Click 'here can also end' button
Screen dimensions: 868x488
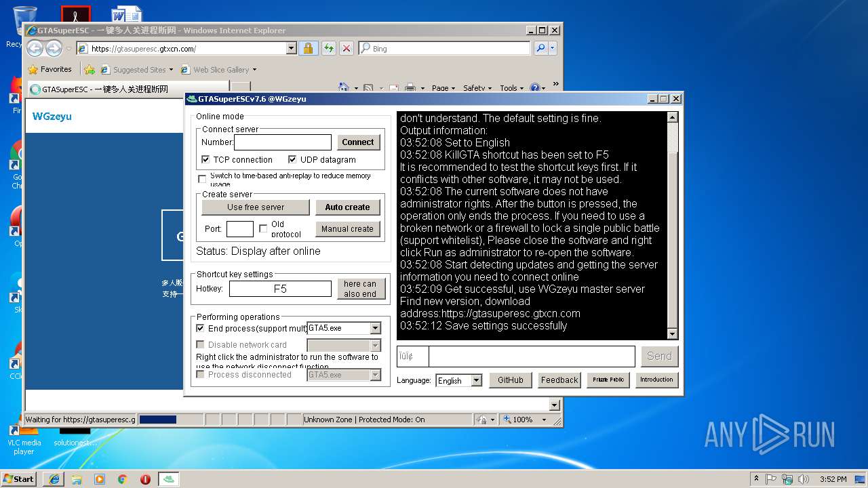click(360, 289)
